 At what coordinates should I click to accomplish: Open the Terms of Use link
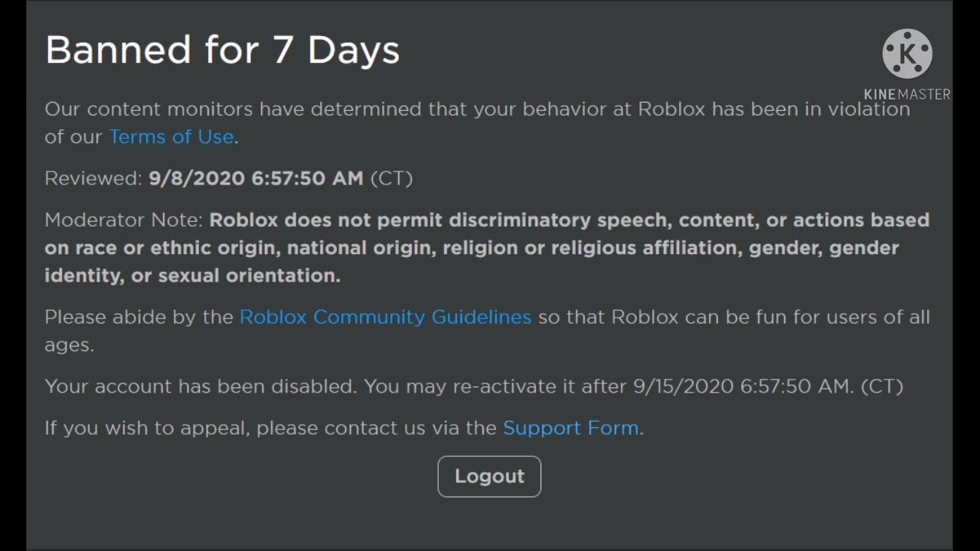pos(171,137)
